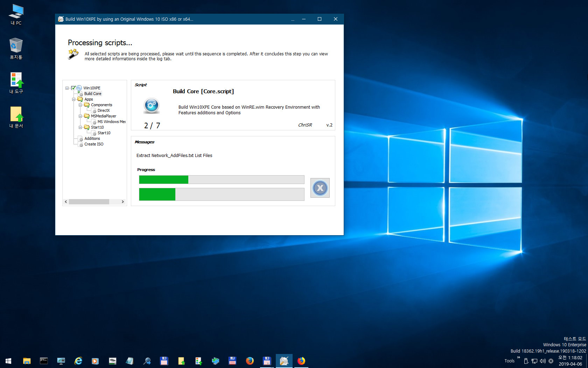Open the notepad taskbar icon
Viewport: 588px width, 368px height.
(x=129, y=361)
